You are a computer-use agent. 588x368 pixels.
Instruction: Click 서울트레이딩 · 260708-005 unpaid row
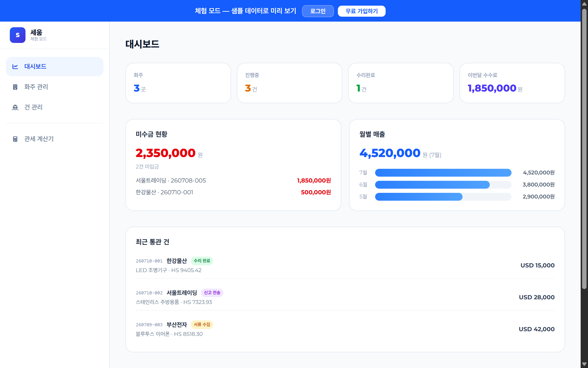pos(233,181)
